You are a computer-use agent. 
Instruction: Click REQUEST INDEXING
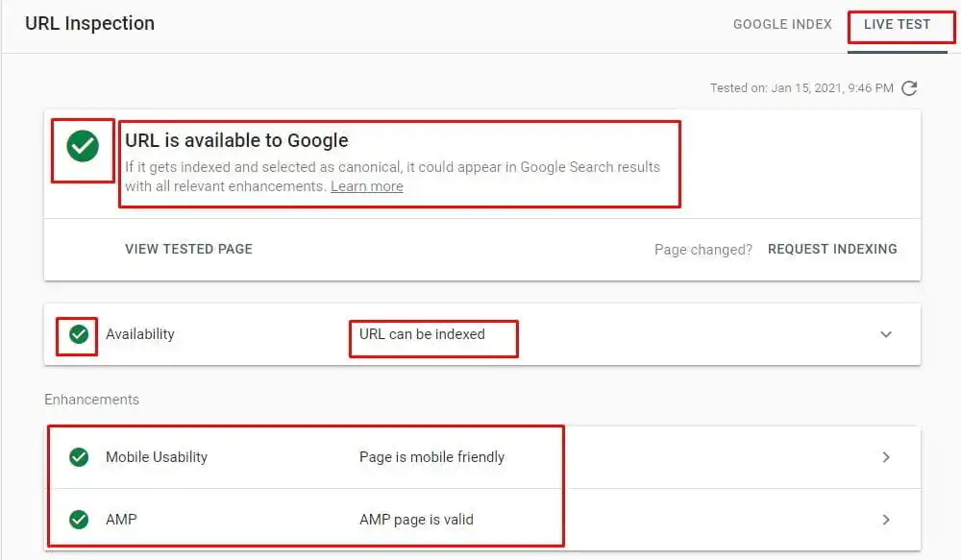pyautogui.click(x=832, y=249)
